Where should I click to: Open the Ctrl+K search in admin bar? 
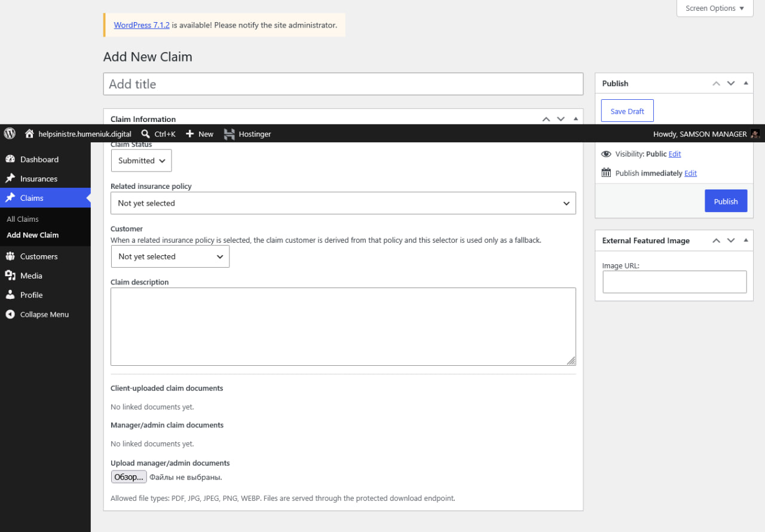(158, 134)
